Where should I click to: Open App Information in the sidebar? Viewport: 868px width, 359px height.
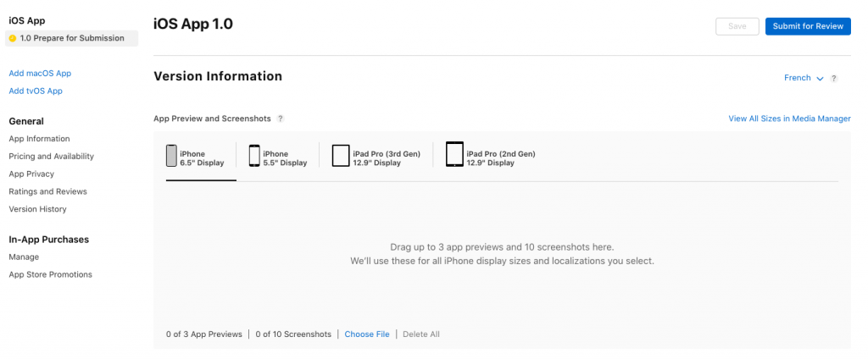pos(39,139)
